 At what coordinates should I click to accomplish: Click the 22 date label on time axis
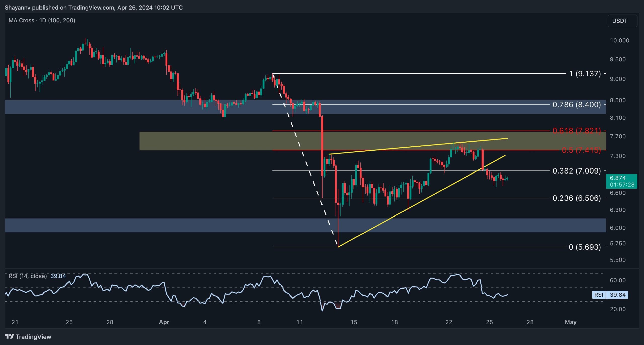click(x=449, y=322)
